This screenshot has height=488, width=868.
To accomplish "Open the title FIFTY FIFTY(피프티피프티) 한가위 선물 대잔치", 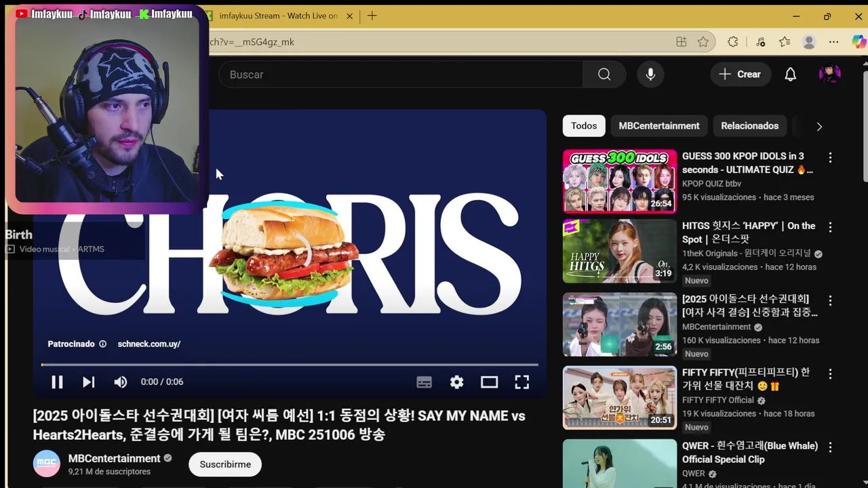I will 746,380.
